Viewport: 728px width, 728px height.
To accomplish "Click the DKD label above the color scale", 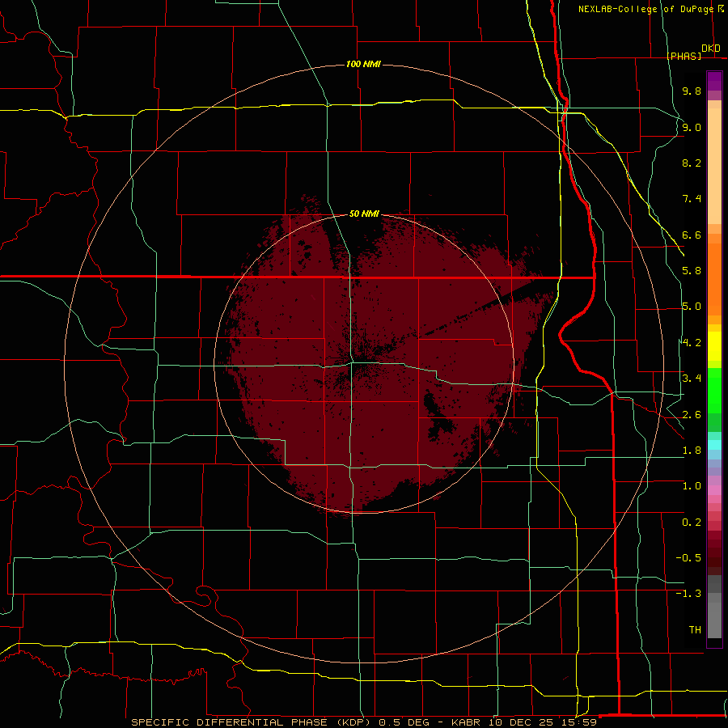I will click(711, 49).
